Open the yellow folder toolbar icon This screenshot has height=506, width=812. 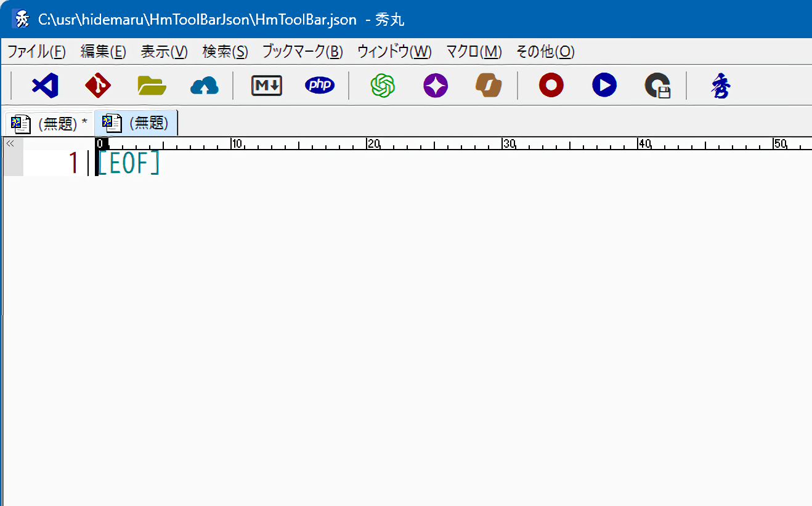pos(152,86)
